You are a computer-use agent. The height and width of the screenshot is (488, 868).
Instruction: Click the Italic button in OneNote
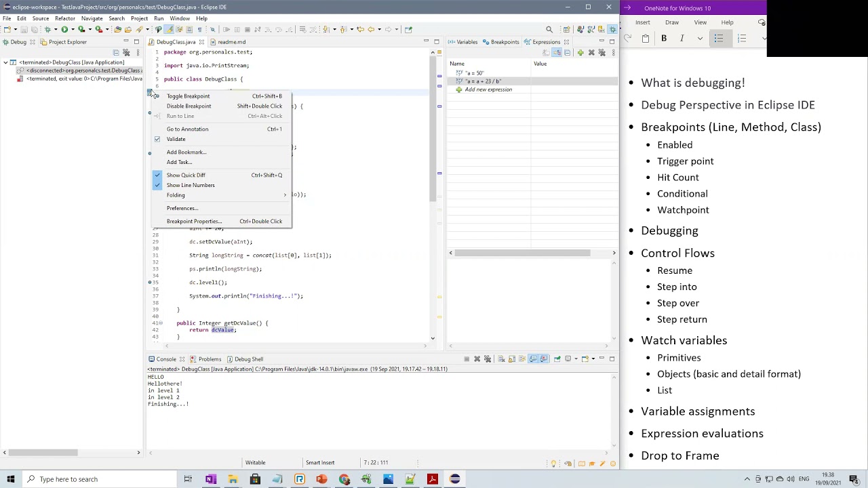[682, 39]
